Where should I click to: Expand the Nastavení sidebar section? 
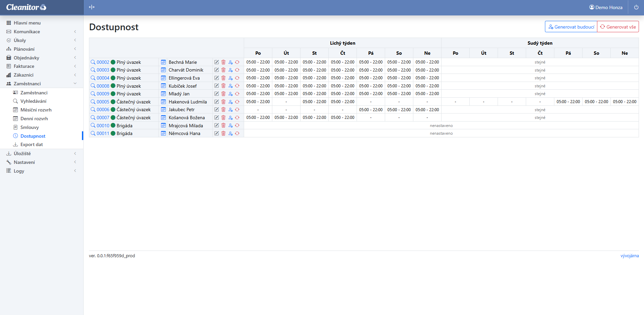click(24, 162)
